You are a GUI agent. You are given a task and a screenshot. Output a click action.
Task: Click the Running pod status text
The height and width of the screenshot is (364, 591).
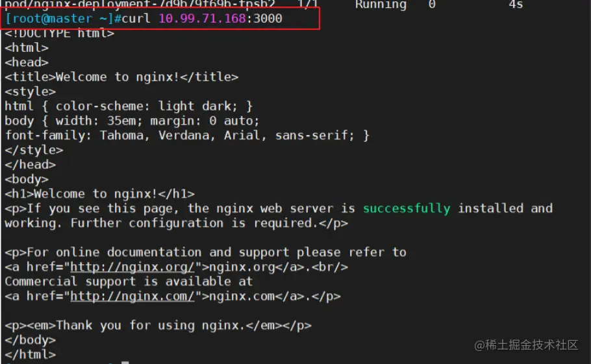[x=381, y=5]
